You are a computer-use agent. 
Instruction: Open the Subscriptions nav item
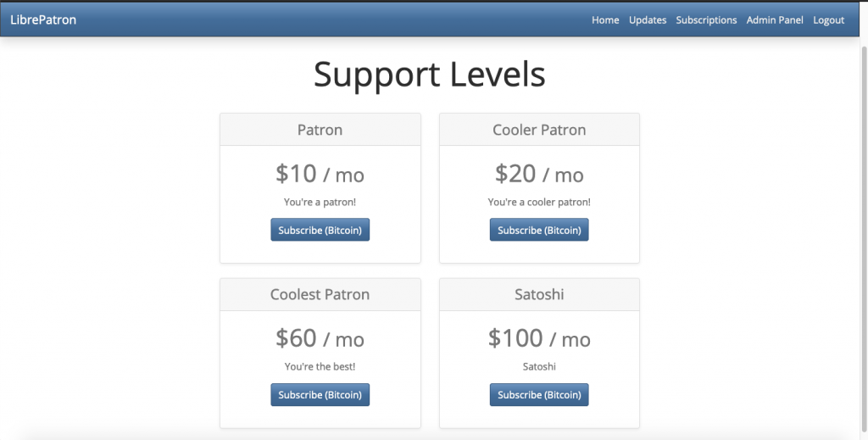706,20
